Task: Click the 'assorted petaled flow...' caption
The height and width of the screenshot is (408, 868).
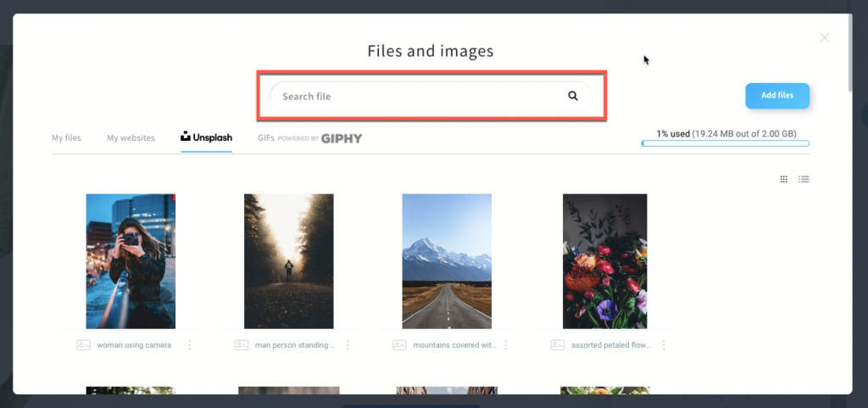Action: pos(611,345)
